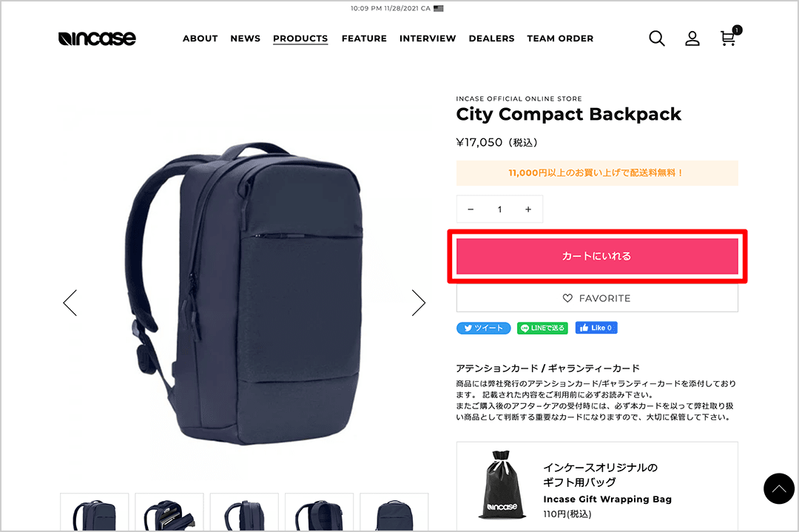Image resolution: width=799 pixels, height=532 pixels.
Task: Click the quantity number field
Action: coord(500,209)
